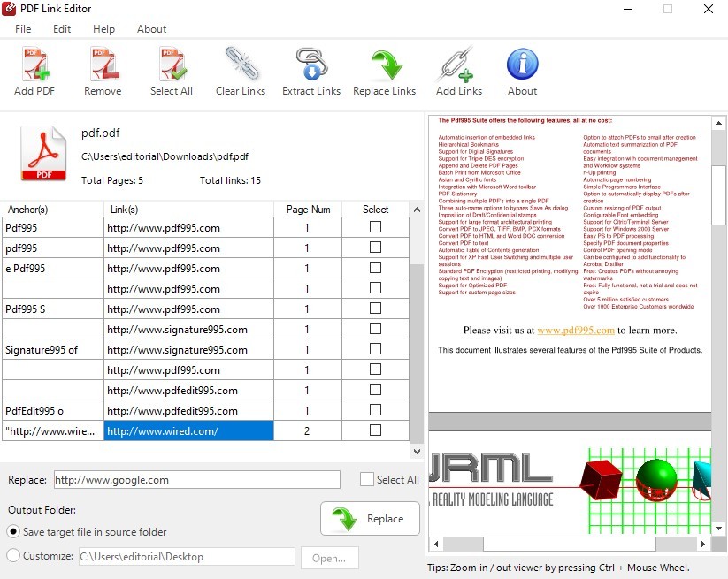Choose Save target file in source folder
The height and width of the screenshot is (579, 728).
13,531
